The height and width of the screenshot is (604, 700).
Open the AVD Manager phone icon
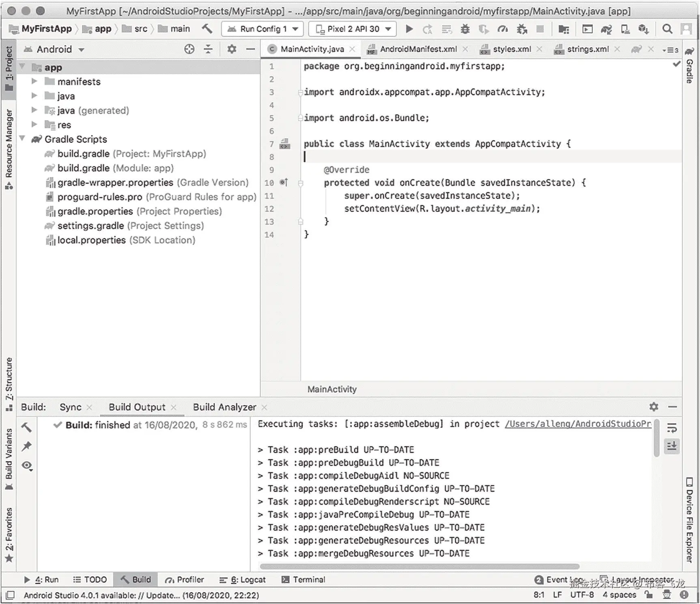pyautogui.click(x=625, y=29)
